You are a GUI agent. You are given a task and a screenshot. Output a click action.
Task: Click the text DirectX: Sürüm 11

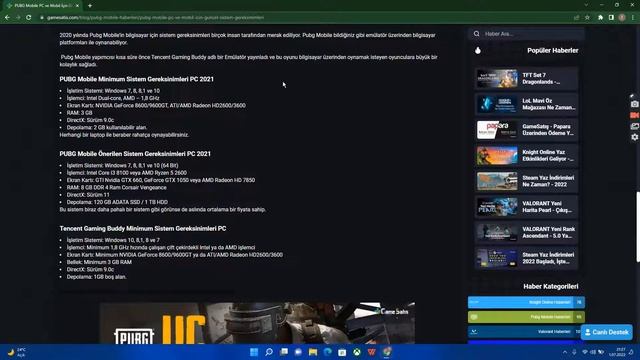pos(89,195)
